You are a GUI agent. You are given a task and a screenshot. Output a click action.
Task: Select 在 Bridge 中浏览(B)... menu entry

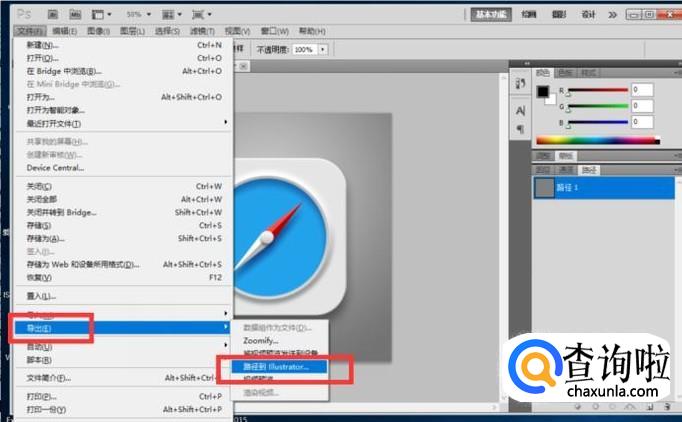(x=124, y=71)
